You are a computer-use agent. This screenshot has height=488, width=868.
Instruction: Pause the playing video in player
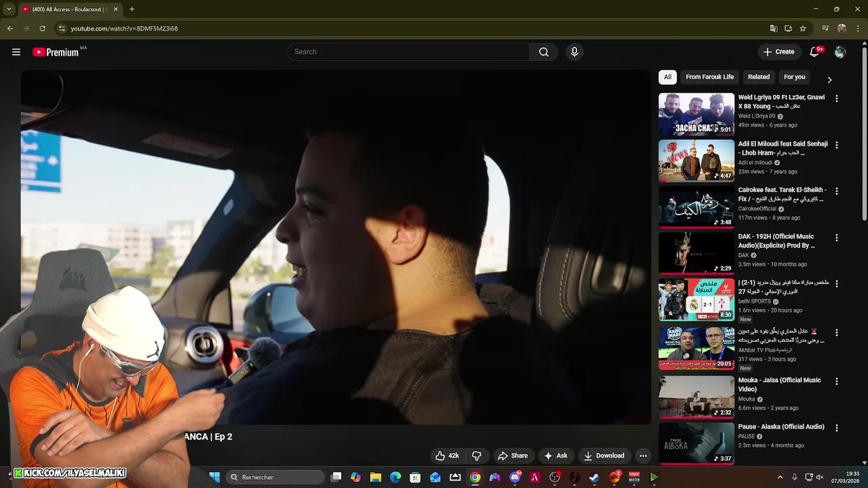336,247
